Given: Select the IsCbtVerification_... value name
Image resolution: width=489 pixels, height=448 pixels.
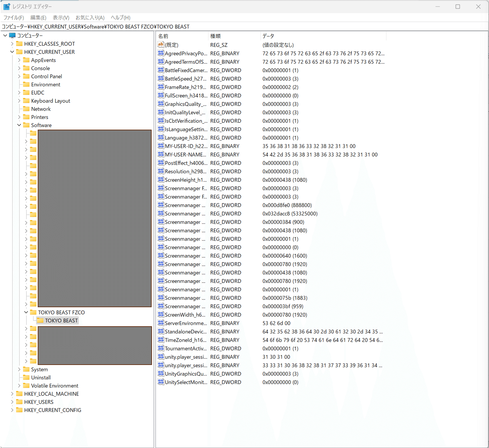Looking at the screenshot, I should coord(186,121).
